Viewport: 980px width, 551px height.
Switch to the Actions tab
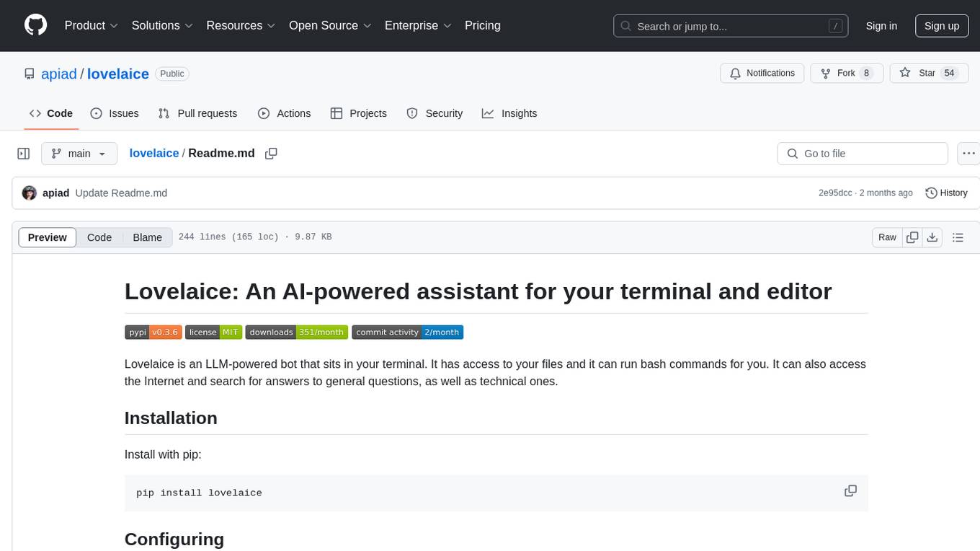(284, 113)
